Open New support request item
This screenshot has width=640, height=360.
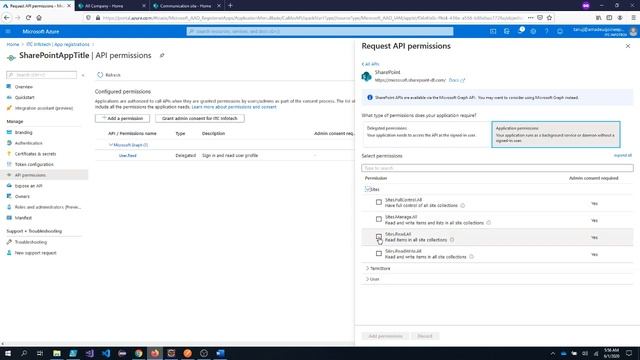coord(36,253)
